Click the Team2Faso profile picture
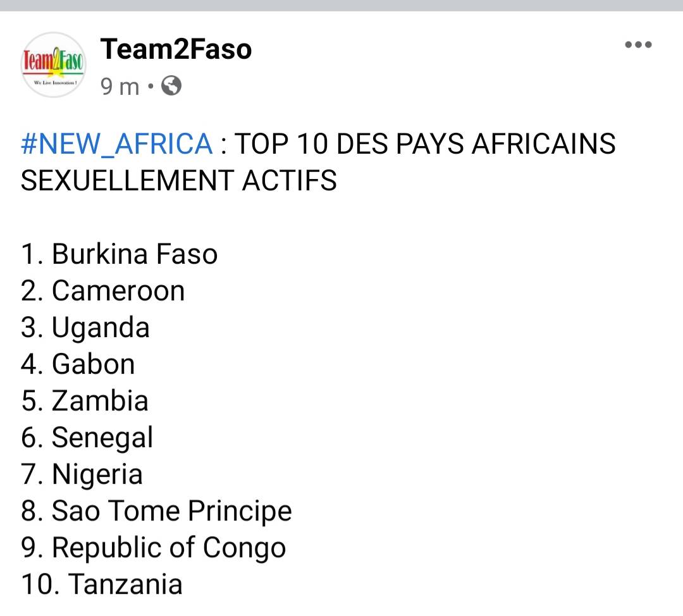This screenshot has width=683, height=616. point(54,65)
